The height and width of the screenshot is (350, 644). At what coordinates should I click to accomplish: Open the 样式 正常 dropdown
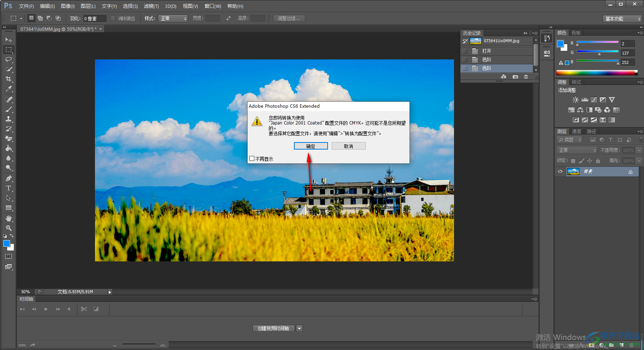pyautogui.click(x=173, y=18)
